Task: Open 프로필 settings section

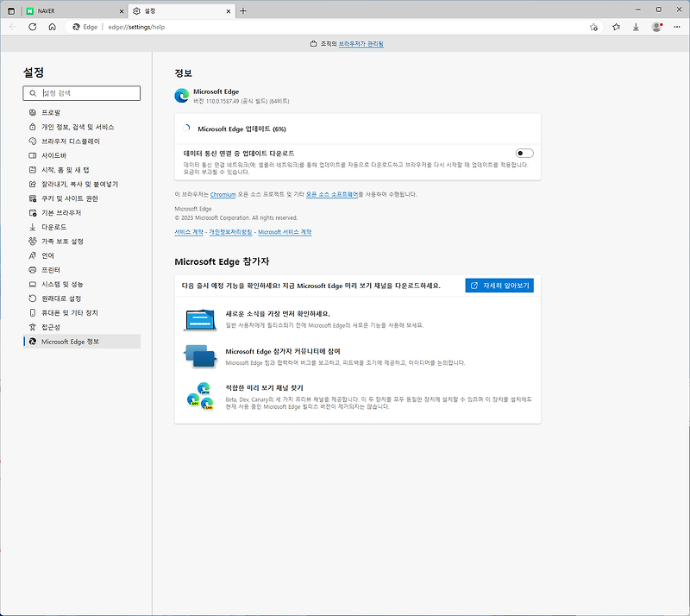Action: 82,113
